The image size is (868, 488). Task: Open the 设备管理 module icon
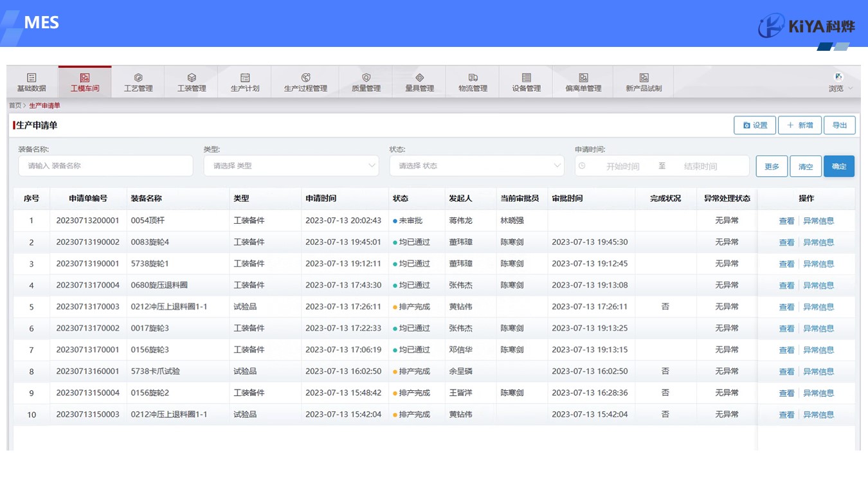point(526,78)
